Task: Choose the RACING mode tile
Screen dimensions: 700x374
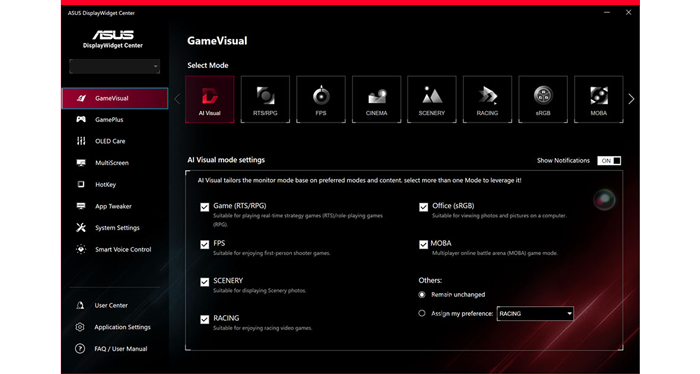Action: click(488, 99)
